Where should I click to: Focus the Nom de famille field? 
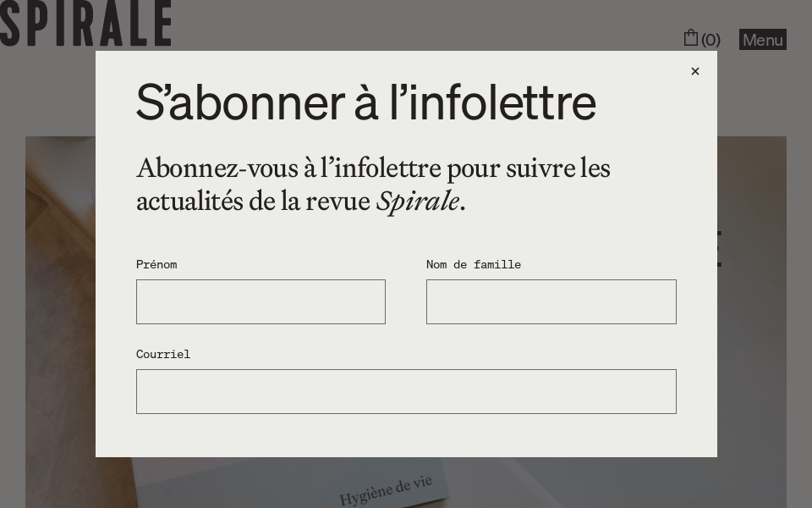click(551, 302)
